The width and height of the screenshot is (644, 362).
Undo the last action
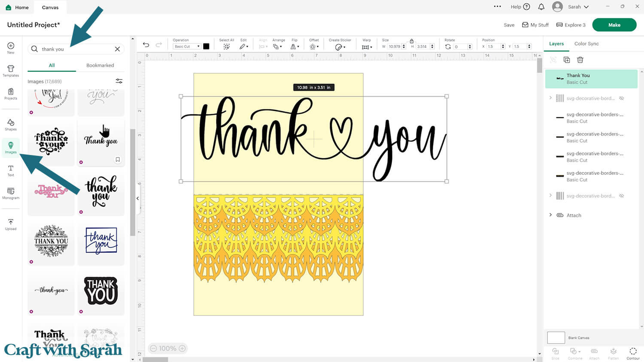coord(146,45)
